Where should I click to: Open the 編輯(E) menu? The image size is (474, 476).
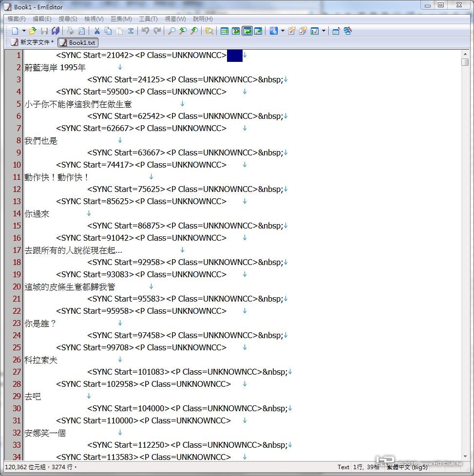[x=42, y=19]
